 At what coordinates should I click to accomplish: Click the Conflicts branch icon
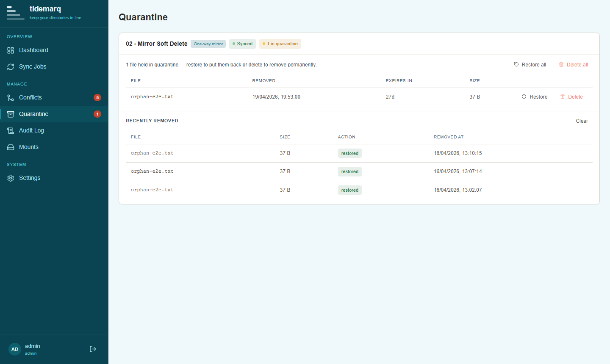[11, 98]
